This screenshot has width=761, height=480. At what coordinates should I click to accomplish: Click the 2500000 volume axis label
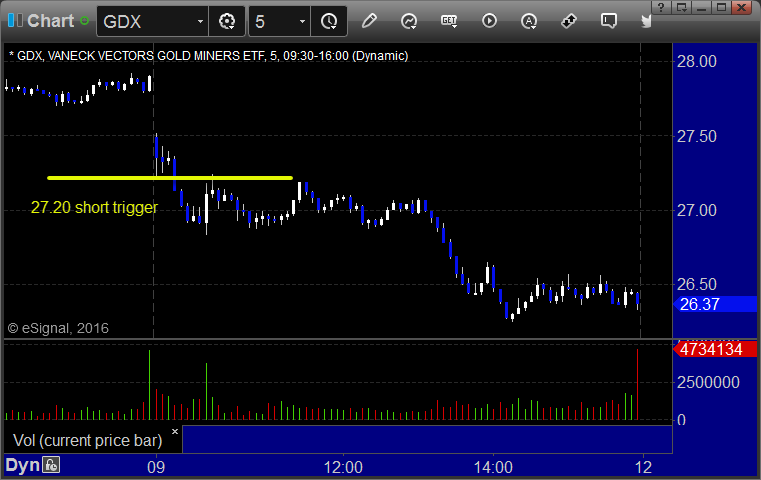[708, 382]
